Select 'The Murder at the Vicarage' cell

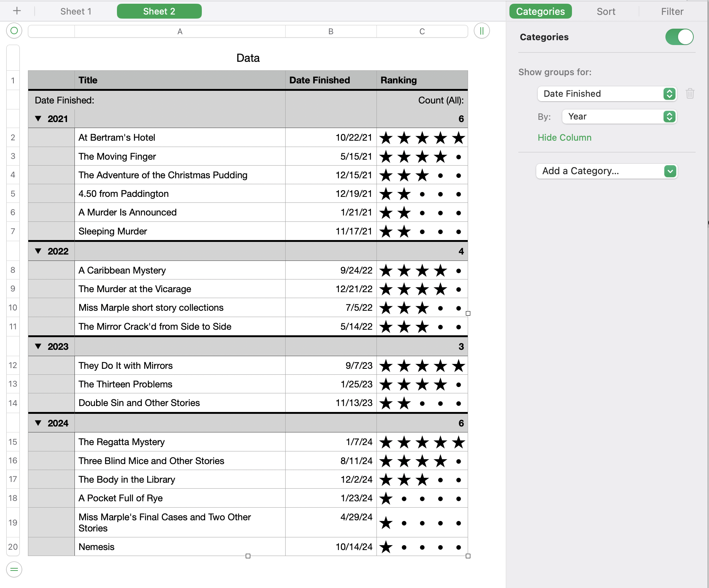tap(180, 289)
